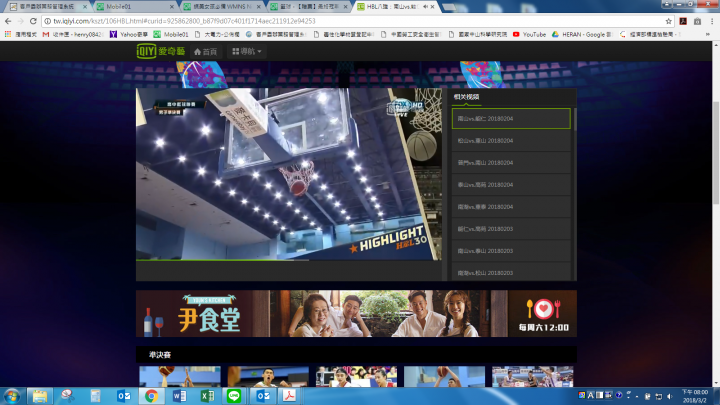
Task: Open Excel from the taskbar
Action: [x=208, y=396]
